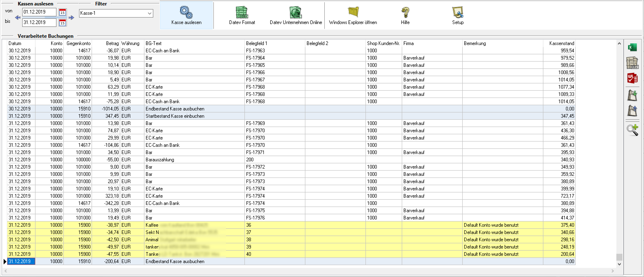
Task: Expand the Kasse-1 filter dropdown
Action: [x=149, y=13]
